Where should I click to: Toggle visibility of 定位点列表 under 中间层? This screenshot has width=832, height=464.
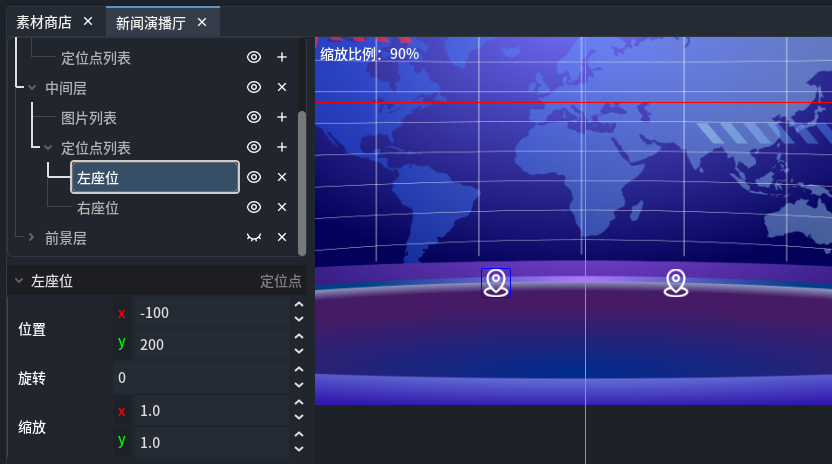pos(254,147)
